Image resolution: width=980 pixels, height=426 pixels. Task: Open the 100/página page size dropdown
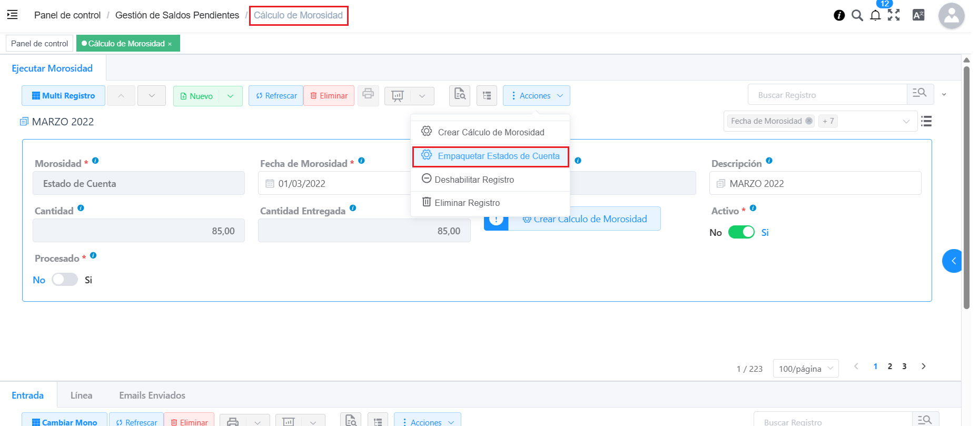click(805, 368)
